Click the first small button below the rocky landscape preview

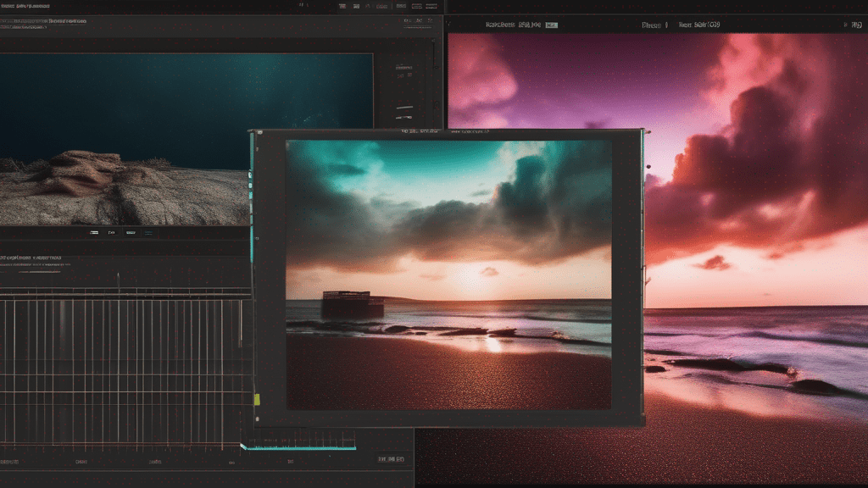point(93,232)
